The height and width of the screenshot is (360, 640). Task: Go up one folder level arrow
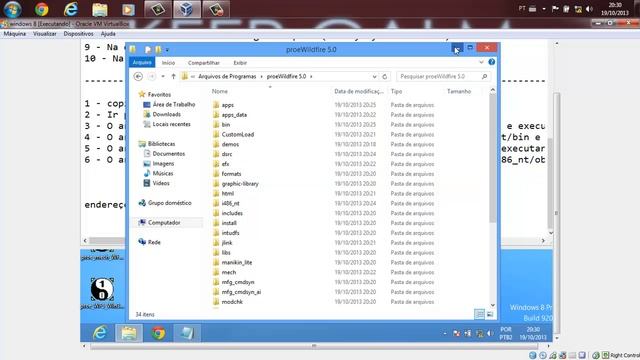pos(173,76)
